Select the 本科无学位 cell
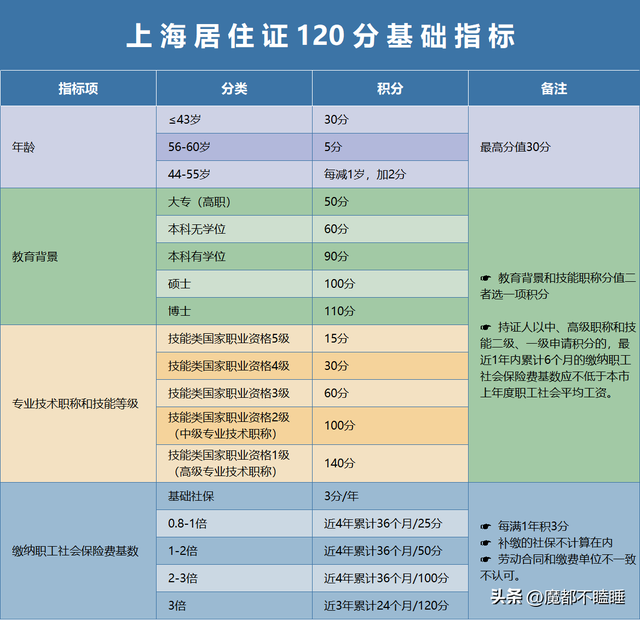Screen dimensions: 640x620 point(234,229)
